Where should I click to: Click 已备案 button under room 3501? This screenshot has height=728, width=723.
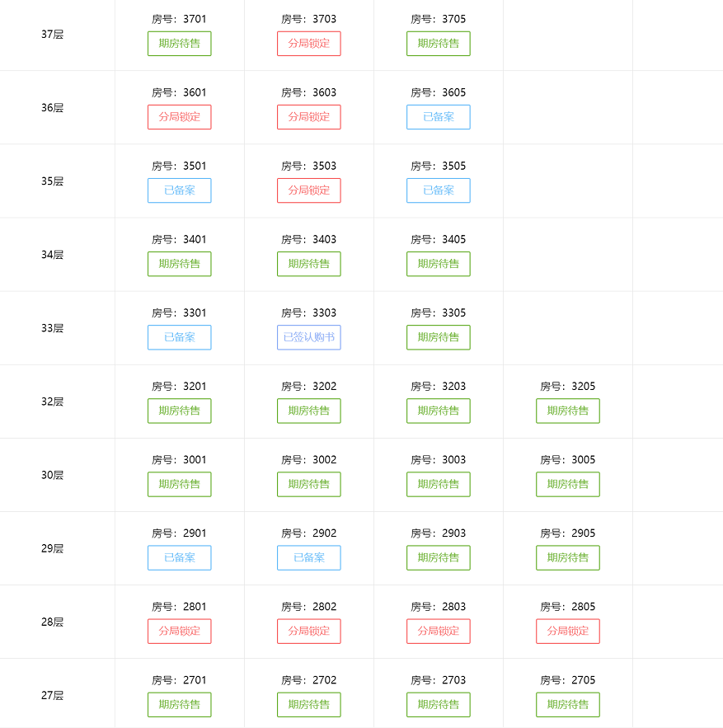[x=179, y=190]
